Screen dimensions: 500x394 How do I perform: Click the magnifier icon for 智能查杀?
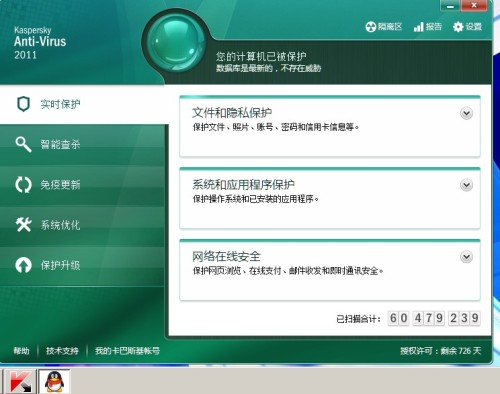point(23,144)
